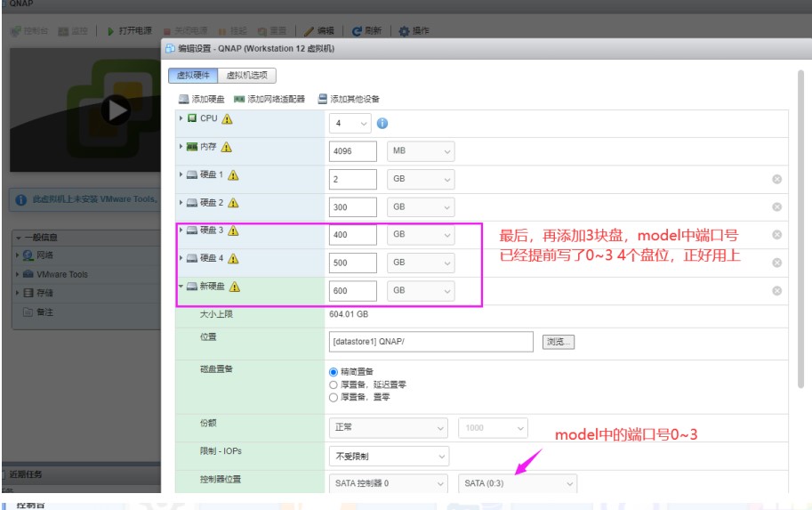Click warning icon next to 新硬盘
Image resolution: width=812 pixels, height=510 pixels.
tap(235, 287)
